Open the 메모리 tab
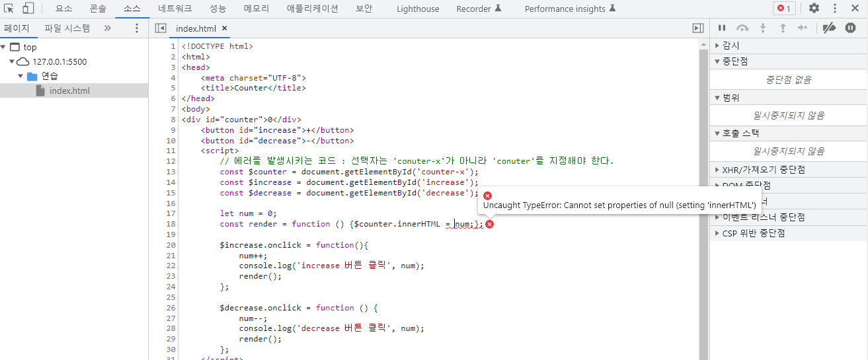Image resolution: width=868 pixels, height=360 pixels. click(256, 9)
